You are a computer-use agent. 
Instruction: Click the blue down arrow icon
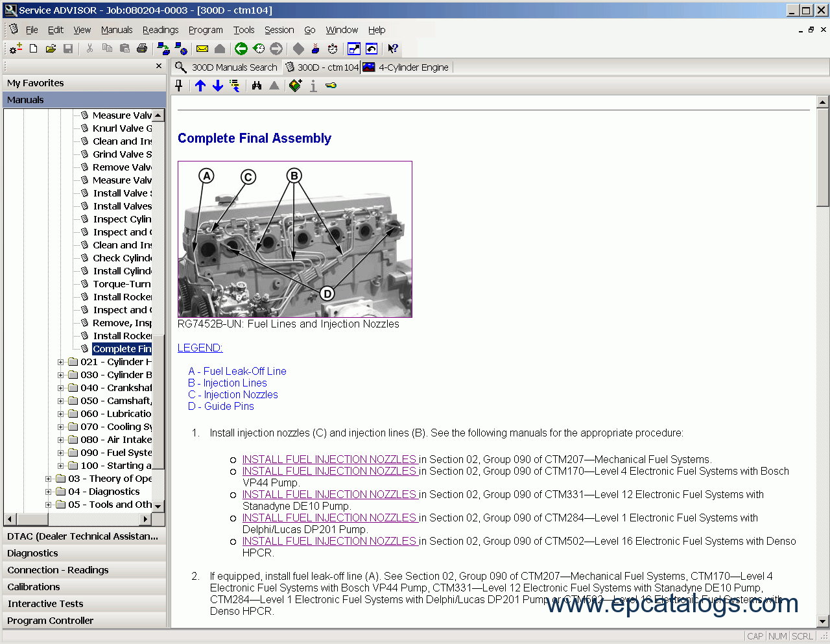(x=218, y=86)
